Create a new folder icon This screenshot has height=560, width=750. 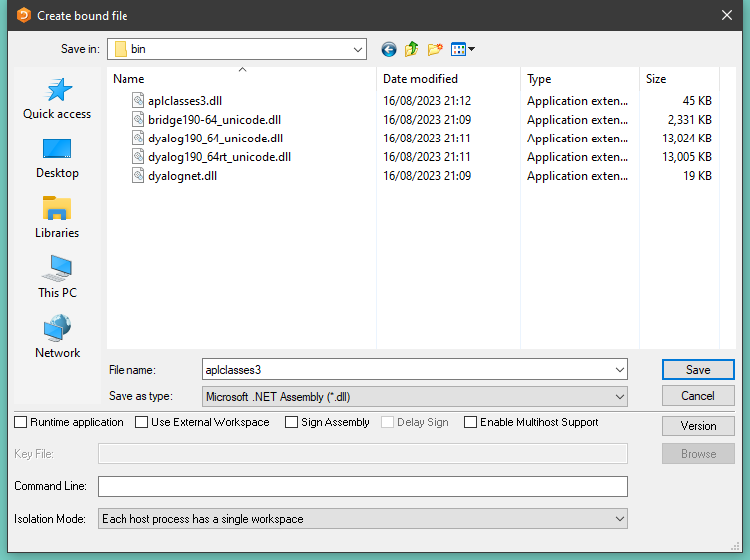pos(435,49)
